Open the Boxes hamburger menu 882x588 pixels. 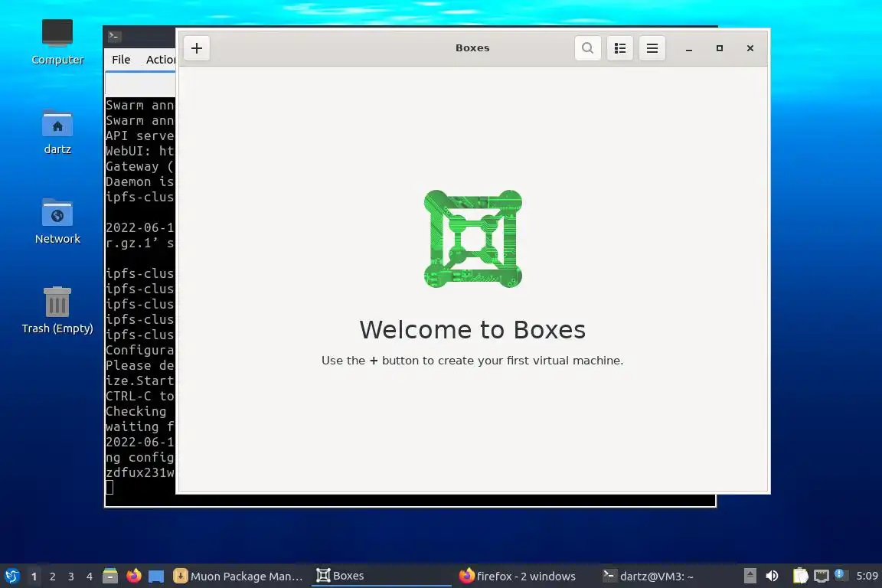[652, 48]
